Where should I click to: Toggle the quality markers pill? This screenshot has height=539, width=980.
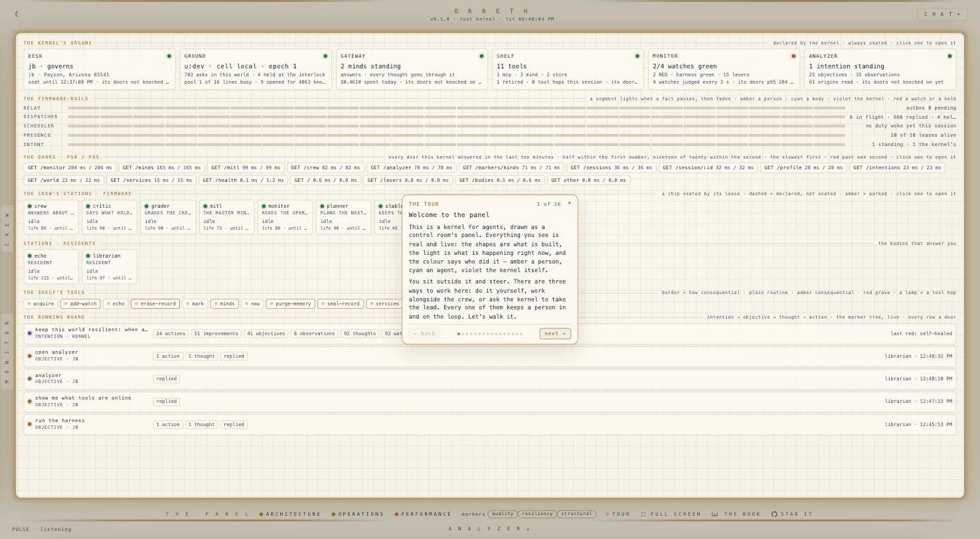pos(503,514)
